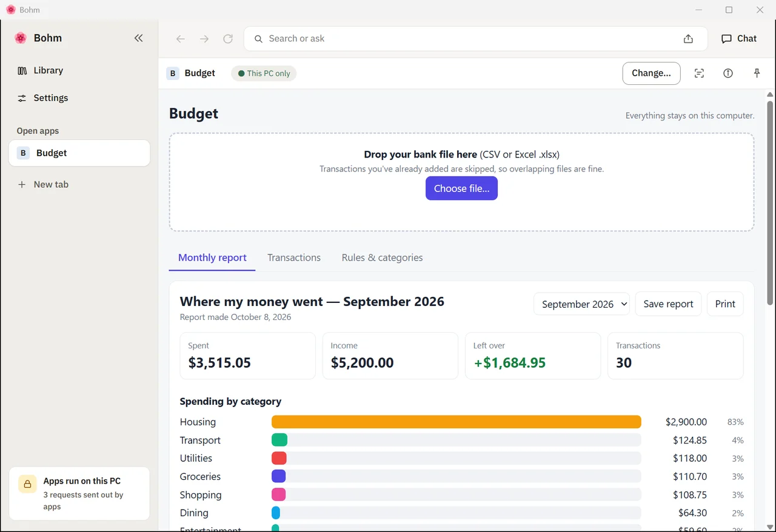Click the Transactions count 30 card
Image resolution: width=776 pixels, height=532 pixels.
pos(675,356)
